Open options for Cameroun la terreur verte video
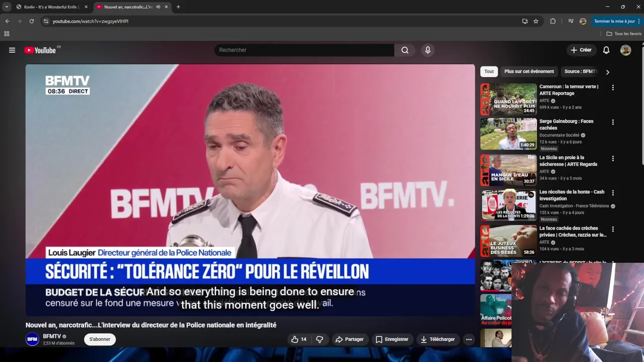This screenshot has width=644, height=362. click(613, 87)
